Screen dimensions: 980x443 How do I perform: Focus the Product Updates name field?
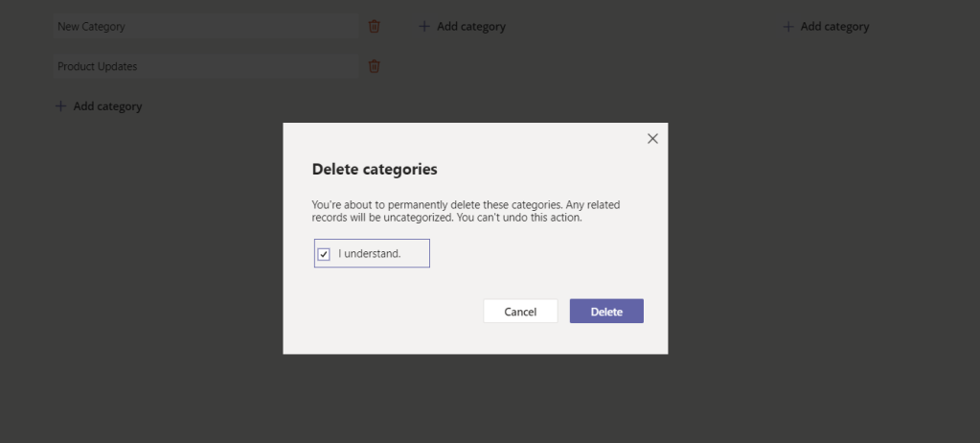(x=206, y=66)
